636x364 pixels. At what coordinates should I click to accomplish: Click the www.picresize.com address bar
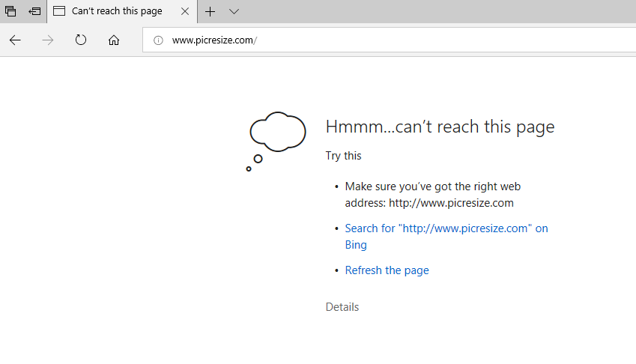[390, 40]
